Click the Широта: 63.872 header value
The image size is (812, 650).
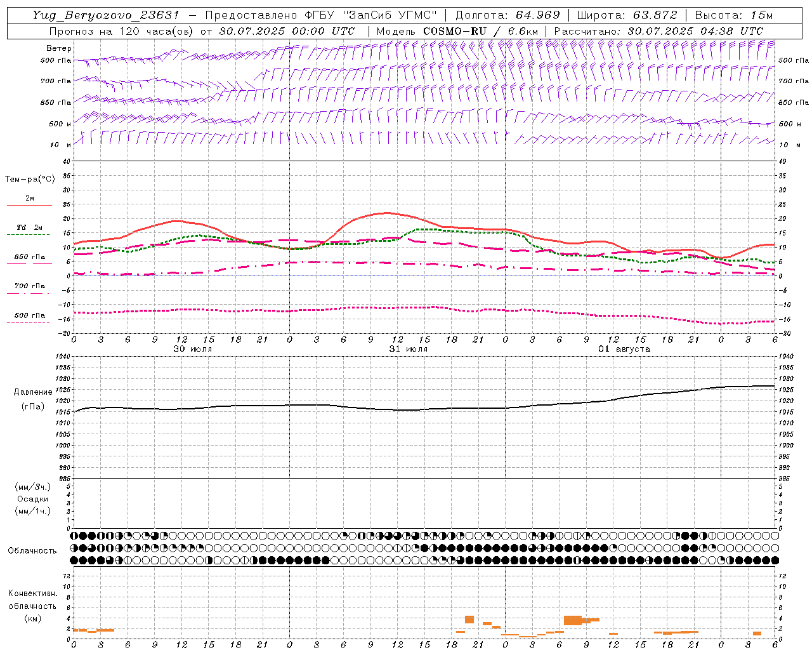pos(627,15)
